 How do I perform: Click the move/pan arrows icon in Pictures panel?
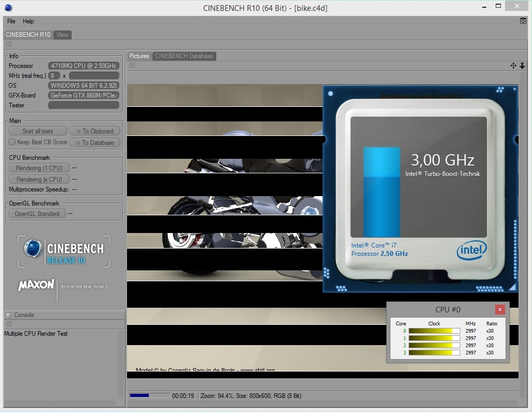point(513,65)
